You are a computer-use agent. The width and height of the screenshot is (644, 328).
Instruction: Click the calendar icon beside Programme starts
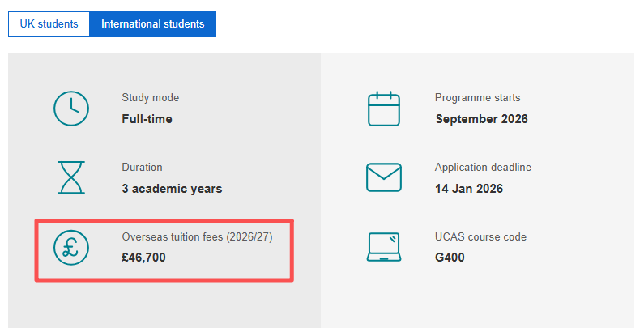pyautogui.click(x=384, y=109)
